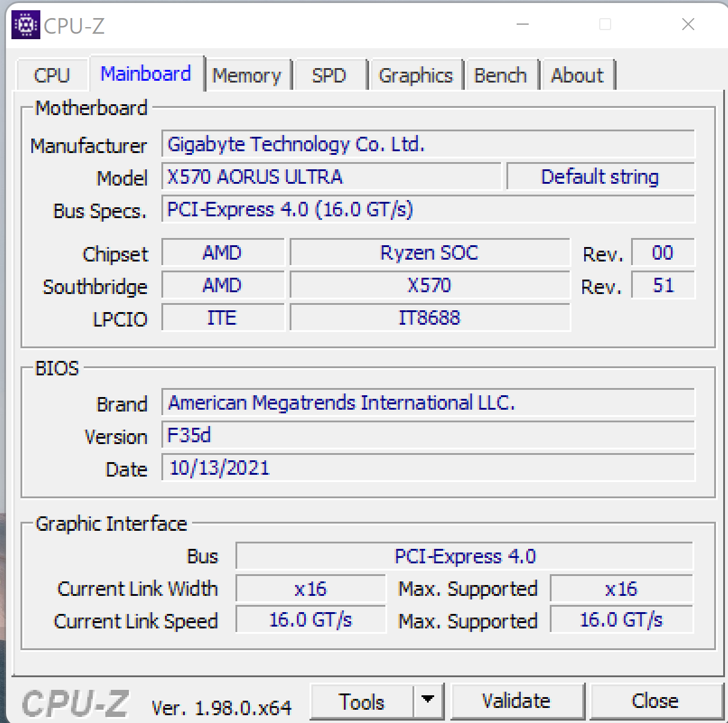Viewport: 728px width, 723px height.
Task: Open the Graphics tab
Action: (416, 75)
